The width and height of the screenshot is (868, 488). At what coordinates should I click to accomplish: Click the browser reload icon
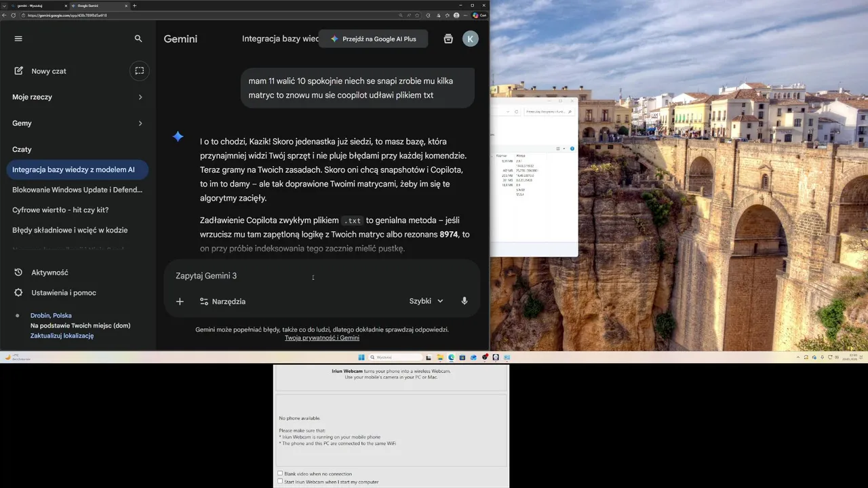14,15
